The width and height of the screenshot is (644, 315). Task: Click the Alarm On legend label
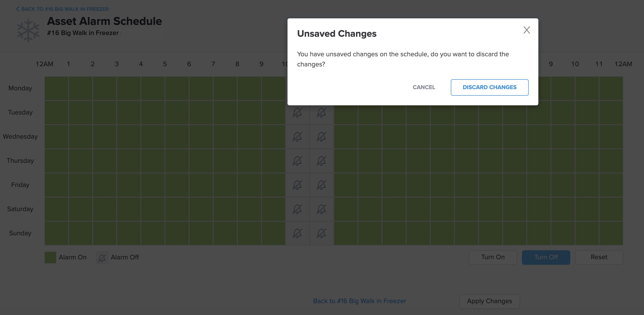pos(73,257)
